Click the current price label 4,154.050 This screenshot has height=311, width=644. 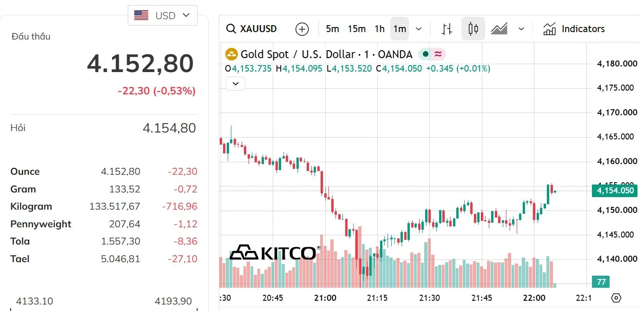(615, 191)
